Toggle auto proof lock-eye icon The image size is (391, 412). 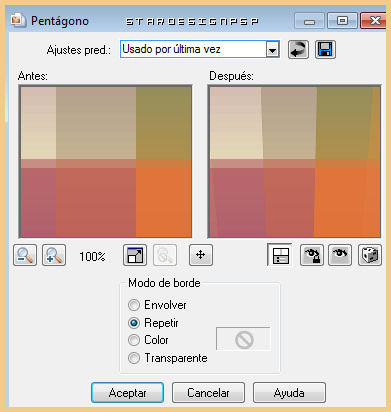pos(311,255)
